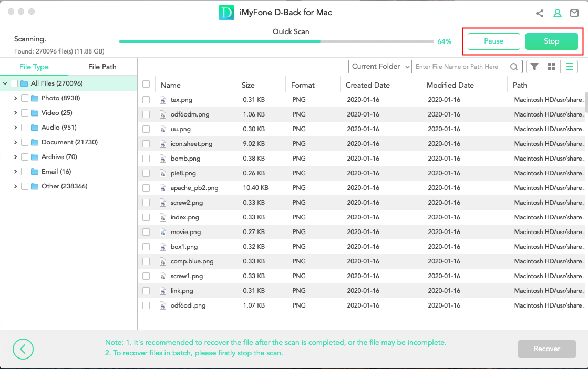The width and height of the screenshot is (588, 369).
Task: Click the file list vertical scrollbar
Action: click(x=586, y=102)
